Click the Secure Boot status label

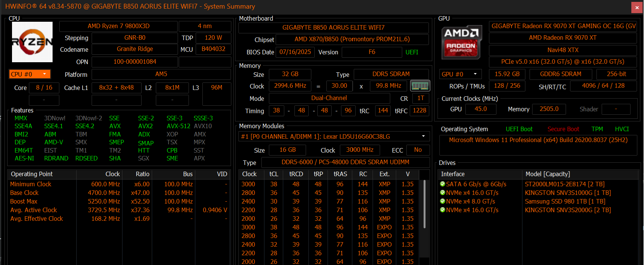pos(563,129)
